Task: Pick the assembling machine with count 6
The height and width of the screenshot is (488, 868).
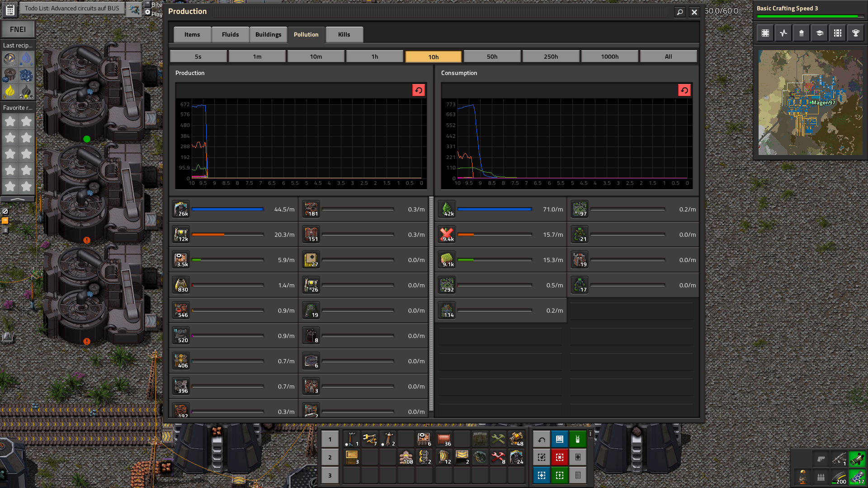Action: click(x=424, y=439)
